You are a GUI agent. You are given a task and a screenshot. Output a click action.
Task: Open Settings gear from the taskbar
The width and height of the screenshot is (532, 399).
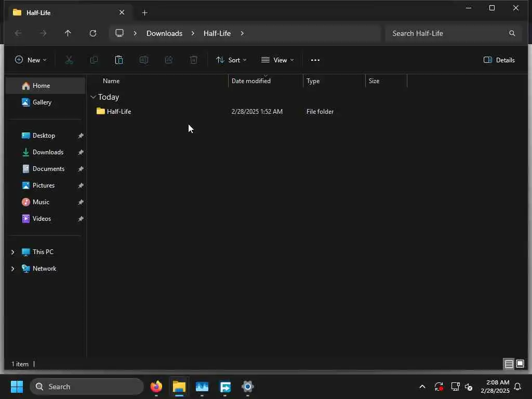[x=248, y=387]
